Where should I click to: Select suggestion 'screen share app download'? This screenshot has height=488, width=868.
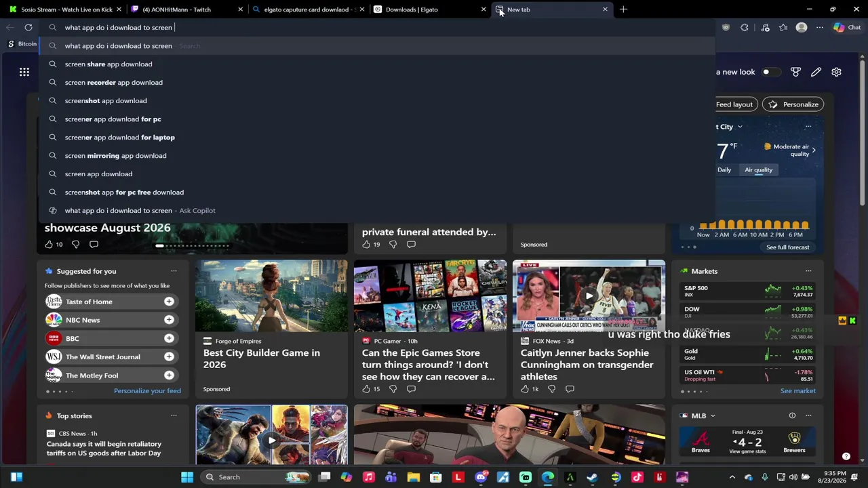(377, 64)
